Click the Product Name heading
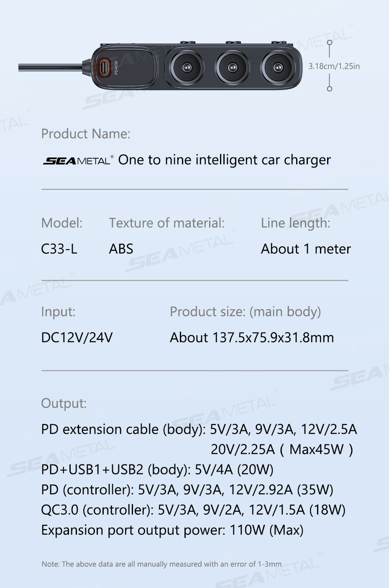Screen dimensions: 389x588 [x=86, y=134]
